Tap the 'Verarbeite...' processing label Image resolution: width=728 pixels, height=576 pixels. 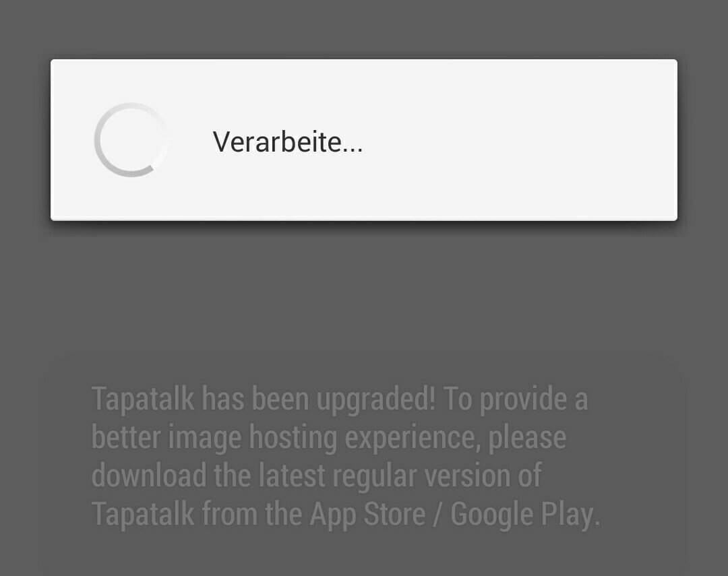click(288, 141)
